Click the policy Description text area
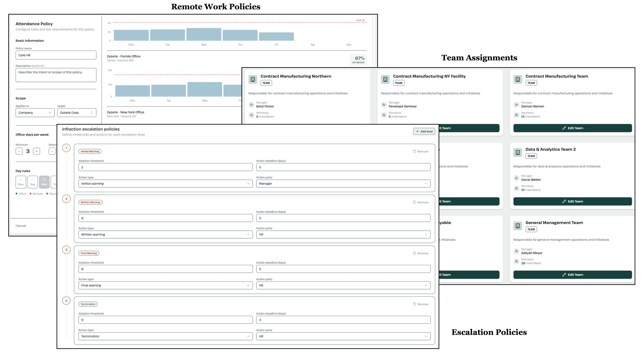Viewport: 644px width, 358px height. click(56, 75)
